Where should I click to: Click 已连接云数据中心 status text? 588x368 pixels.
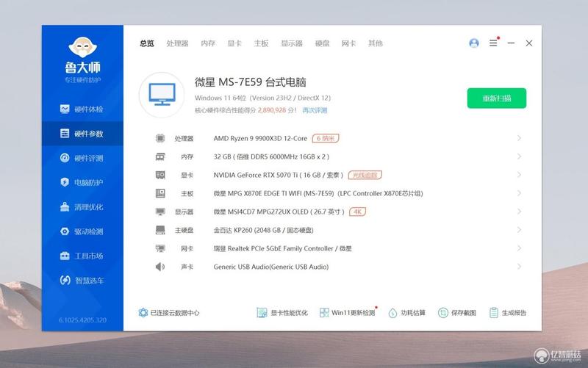[x=175, y=312]
